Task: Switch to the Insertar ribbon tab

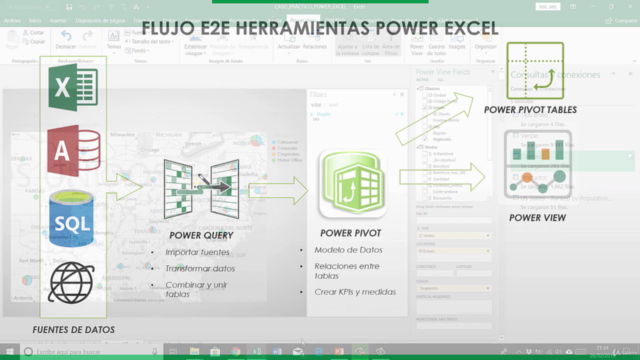Action: tap(58, 20)
